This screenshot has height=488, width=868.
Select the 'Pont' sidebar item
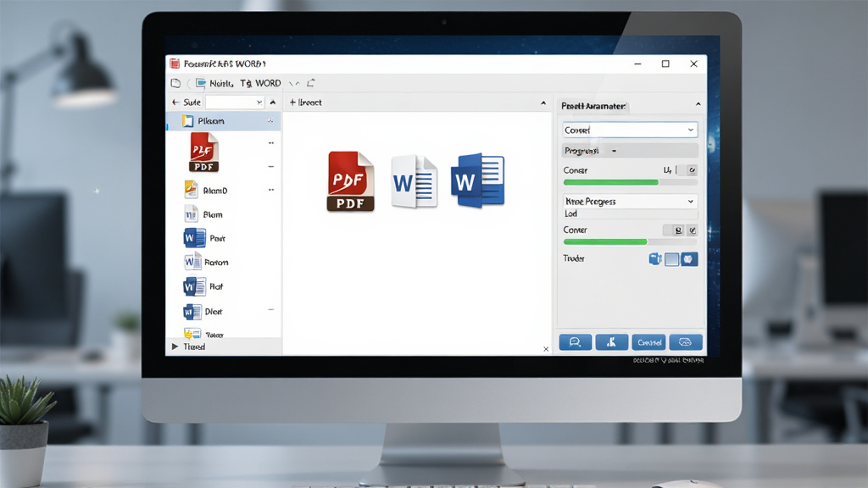(217, 238)
